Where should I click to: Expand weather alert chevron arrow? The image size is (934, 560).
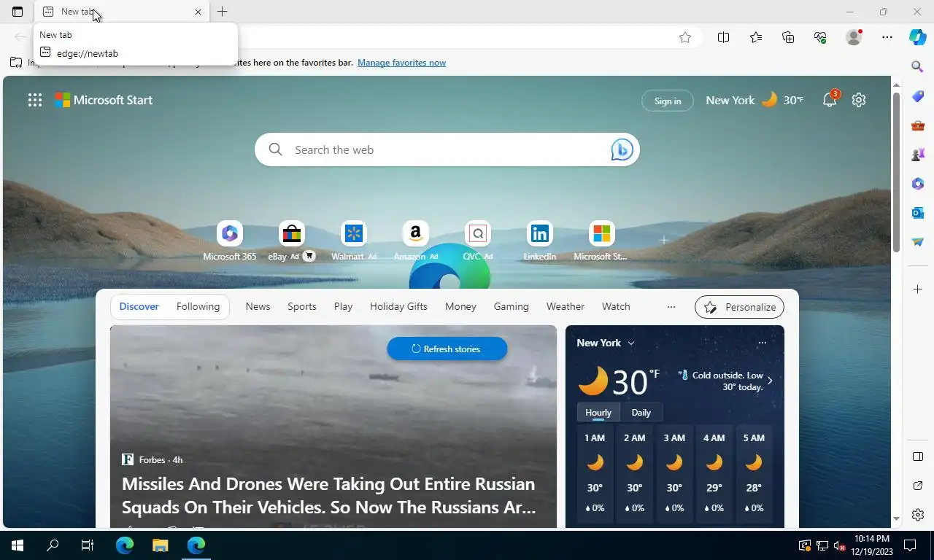[x=770, y=381]
